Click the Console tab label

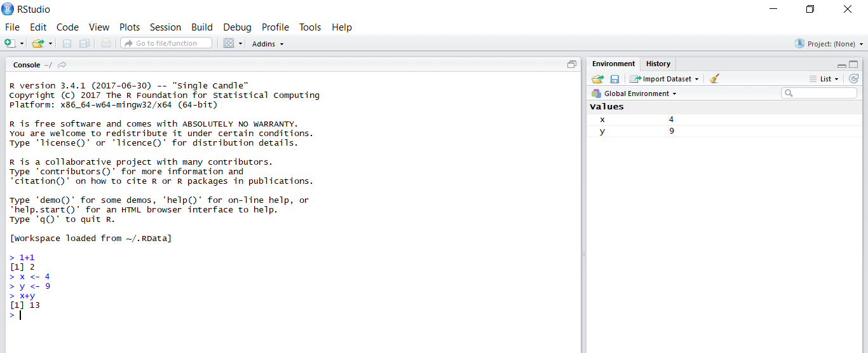(27, 65)
